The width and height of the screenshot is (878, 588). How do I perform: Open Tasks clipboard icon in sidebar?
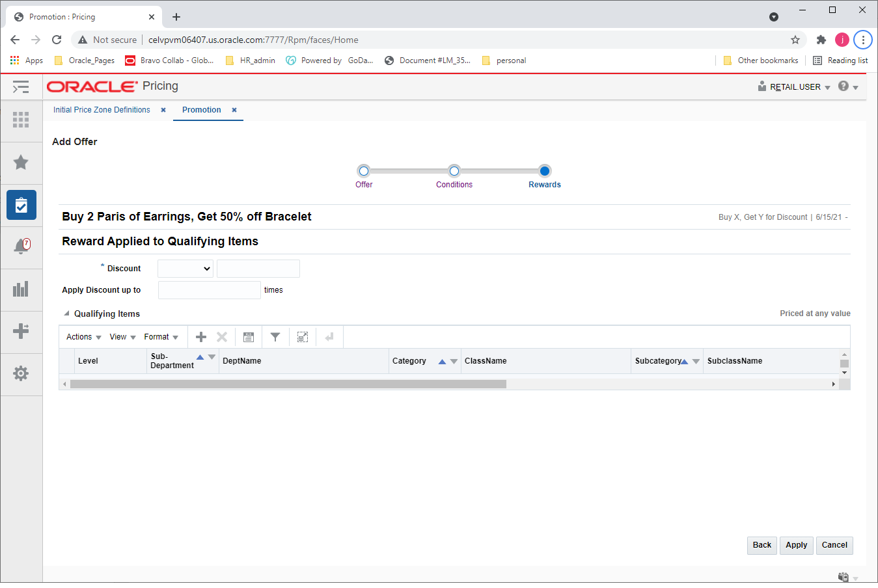click(21, 205)
